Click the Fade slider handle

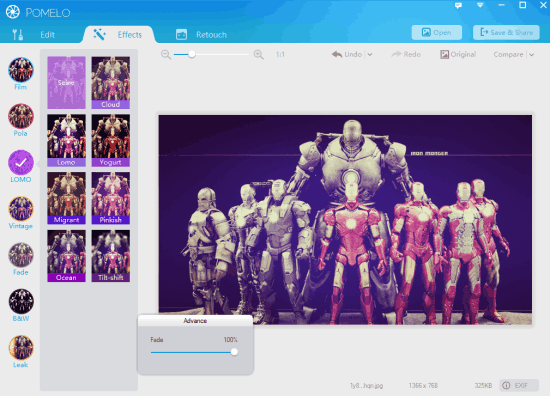[x=234, y=352]
